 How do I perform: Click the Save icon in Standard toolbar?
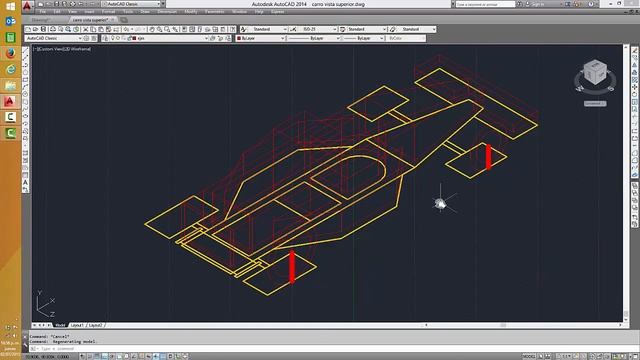(x=44, y=29)
